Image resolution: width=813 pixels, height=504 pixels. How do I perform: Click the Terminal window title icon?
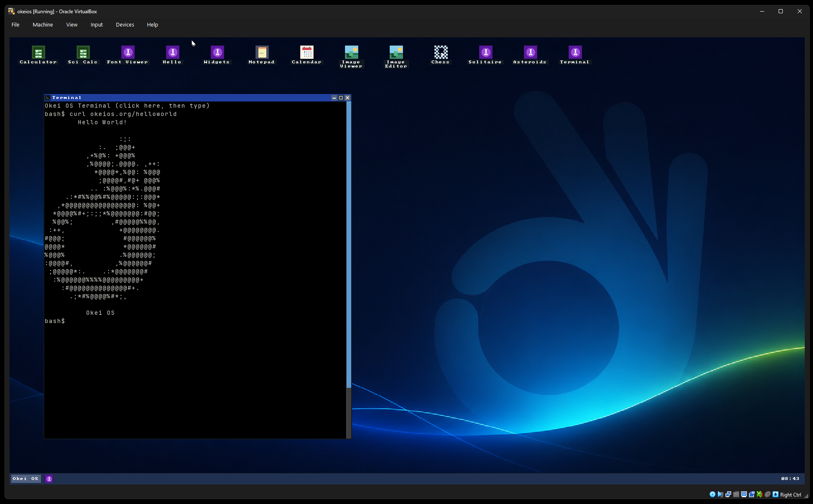pos(48,98)
